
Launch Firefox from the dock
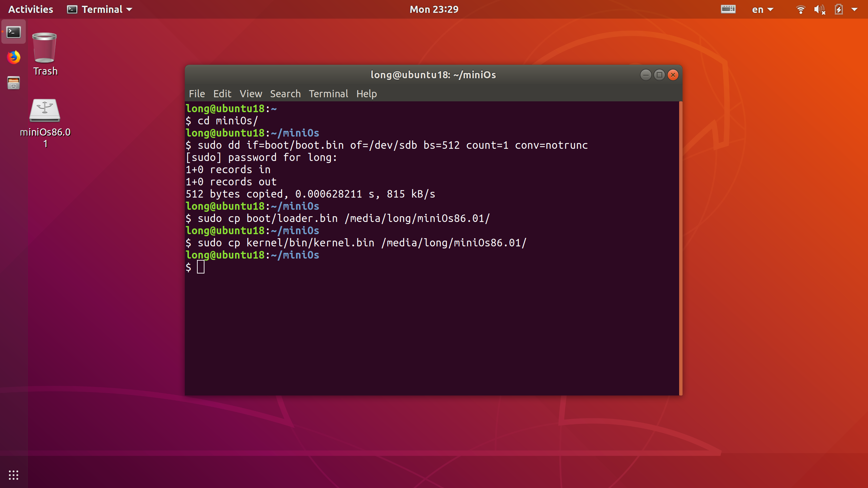click(14, 57)
